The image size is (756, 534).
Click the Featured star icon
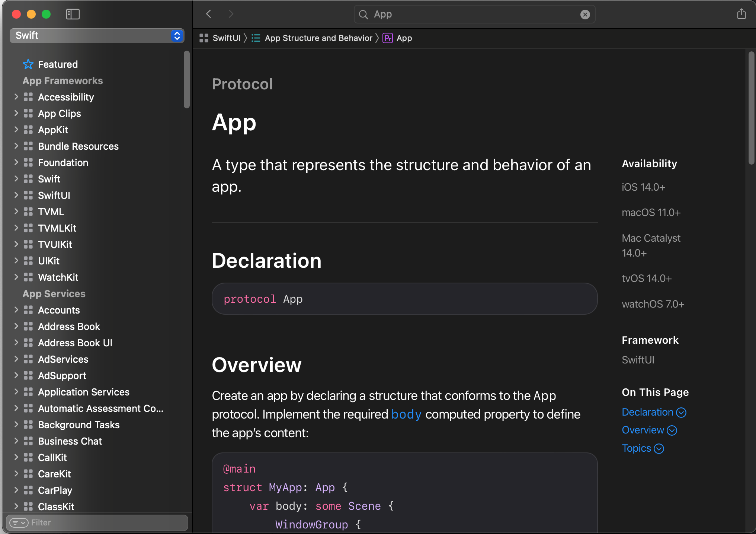(x=28, y=64)
